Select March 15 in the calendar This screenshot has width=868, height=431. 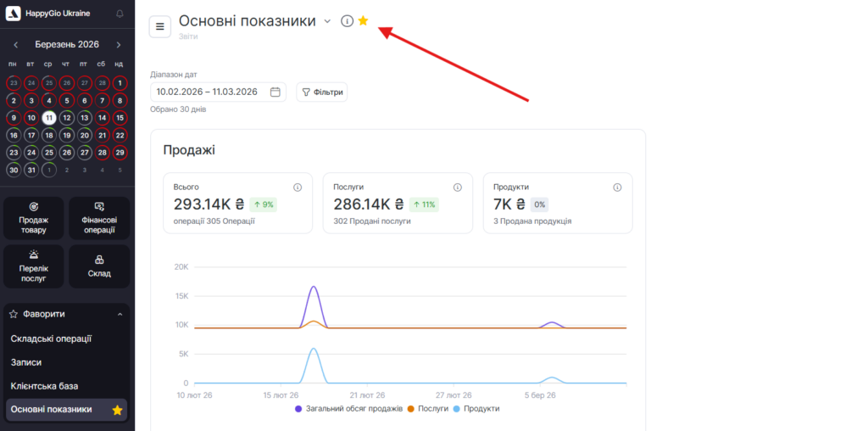point(120,118)
